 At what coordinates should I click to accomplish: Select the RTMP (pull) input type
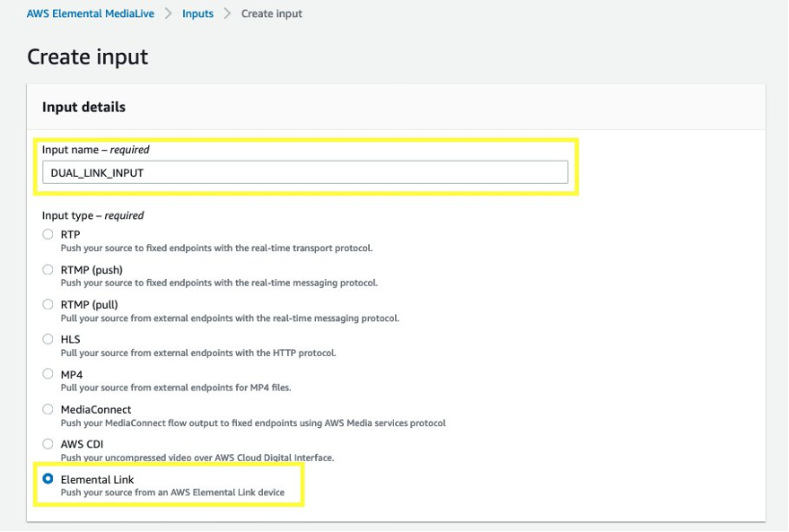coord(48,304)
